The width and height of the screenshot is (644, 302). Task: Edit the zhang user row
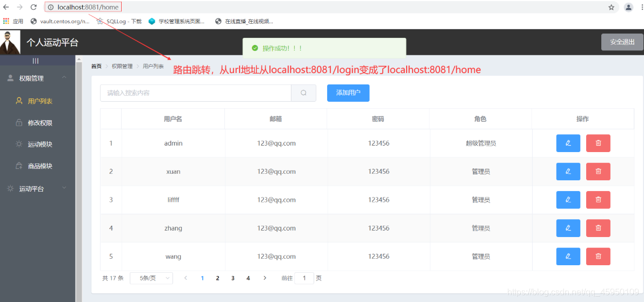tap(568, 228)
